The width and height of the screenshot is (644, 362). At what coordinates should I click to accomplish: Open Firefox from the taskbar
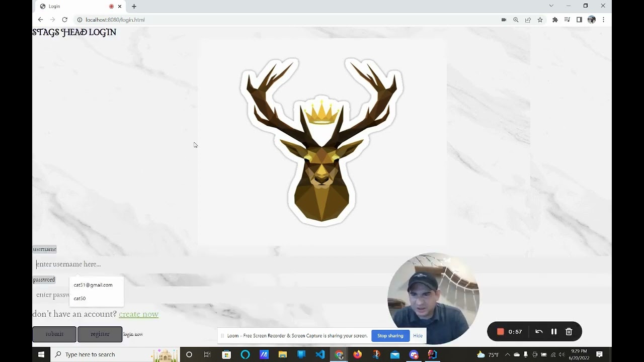click(357, 354)
